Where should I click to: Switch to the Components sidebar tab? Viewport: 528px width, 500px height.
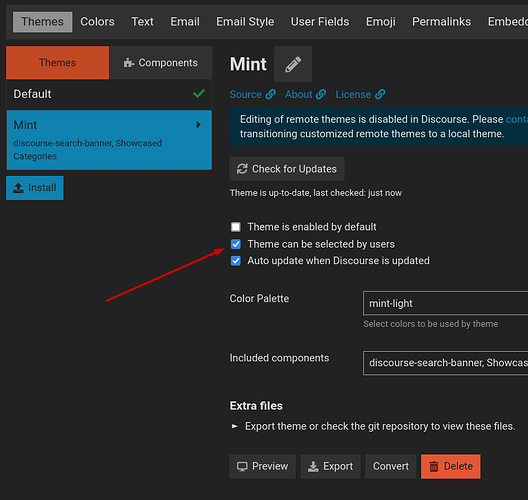point(161,63)
